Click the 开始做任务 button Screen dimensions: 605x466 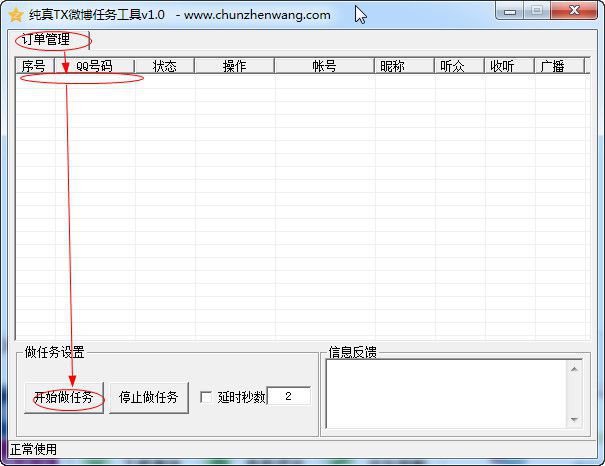tap(64, 397)
